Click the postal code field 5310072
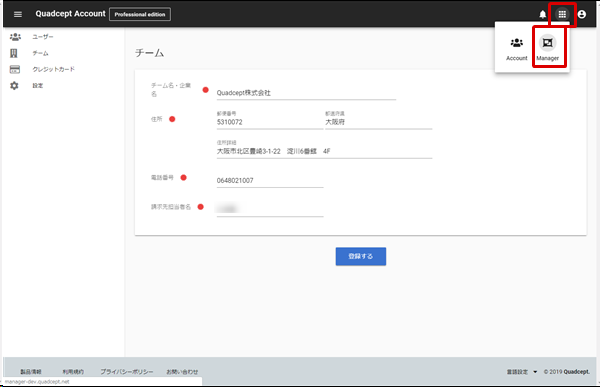The image size is (600, 387). pyautogui.click(x=270, y=122)
